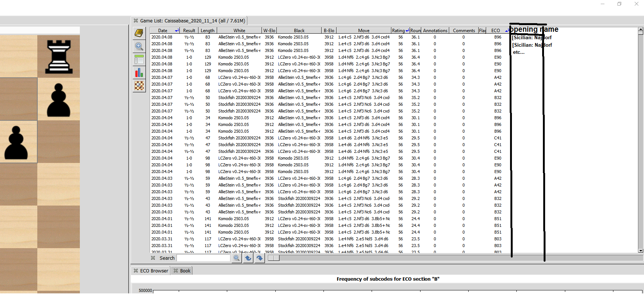
Task: Select the black pawn directly below the rook
Action: (59, 100)
